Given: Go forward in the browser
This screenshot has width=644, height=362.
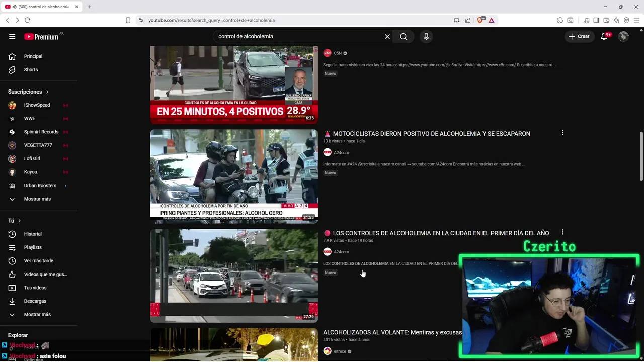Looking at the screenshot, I should pos(17,20).
